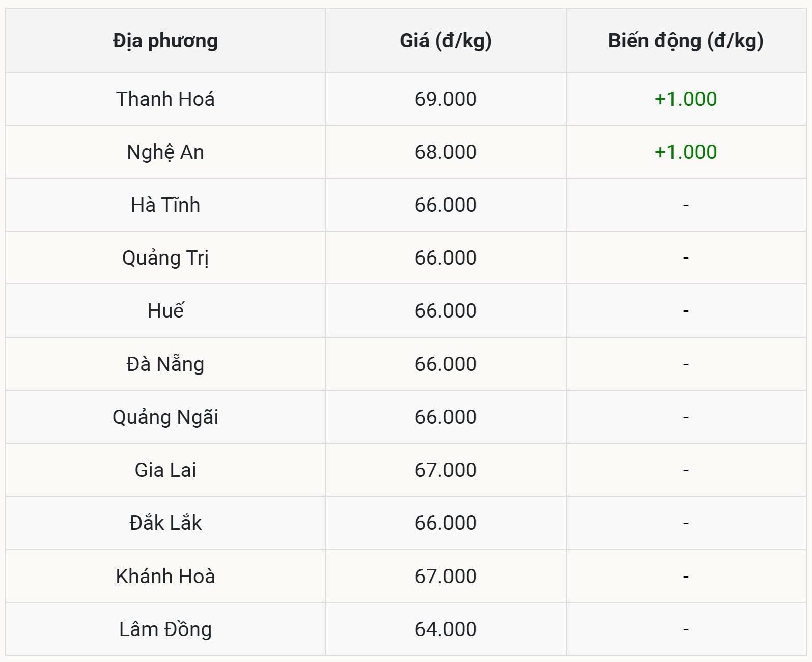The width and height of the screenshot is (812, 662).
Task: Select the Đà Nẵng cell
Action: 165,364
